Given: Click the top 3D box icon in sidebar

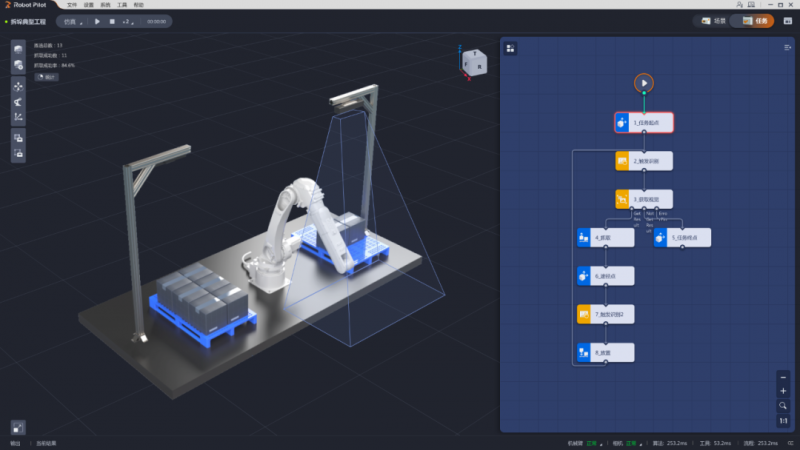Looking at the screenshot, I should click(x=18, y=49).
